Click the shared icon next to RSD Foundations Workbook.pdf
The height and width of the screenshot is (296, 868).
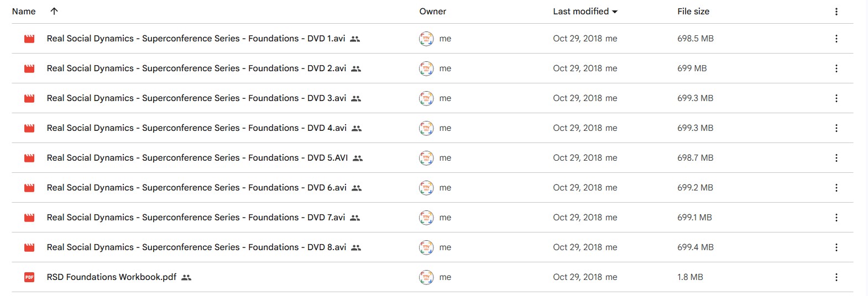pos(186,277)
